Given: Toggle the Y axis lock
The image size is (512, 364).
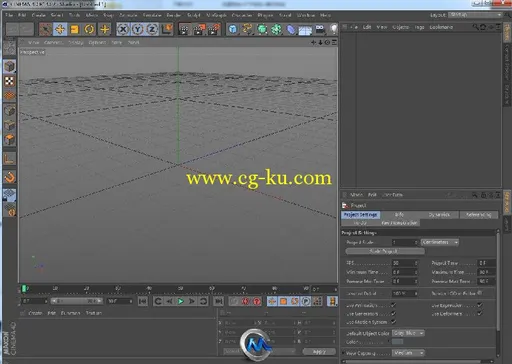Looking at the screenshot, I should coord(138,29).
